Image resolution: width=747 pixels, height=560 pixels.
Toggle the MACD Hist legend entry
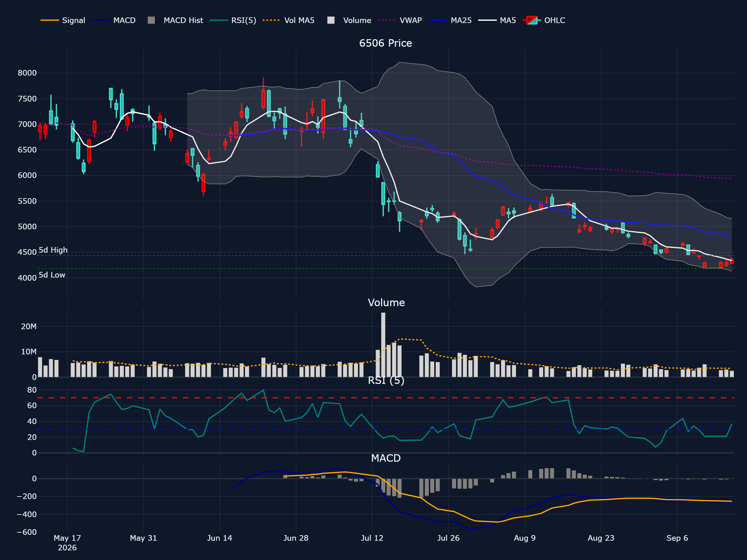tap(176, 20)
